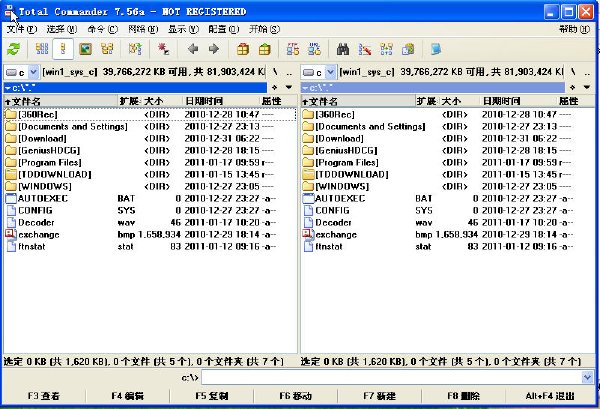
Task: Click the F8 删除 button
Action: coord(463,396)
